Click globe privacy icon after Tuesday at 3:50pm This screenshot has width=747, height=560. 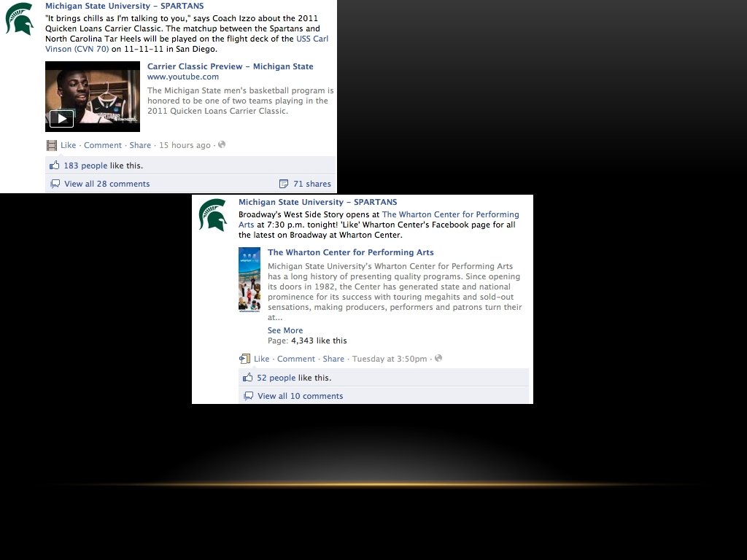438,358
